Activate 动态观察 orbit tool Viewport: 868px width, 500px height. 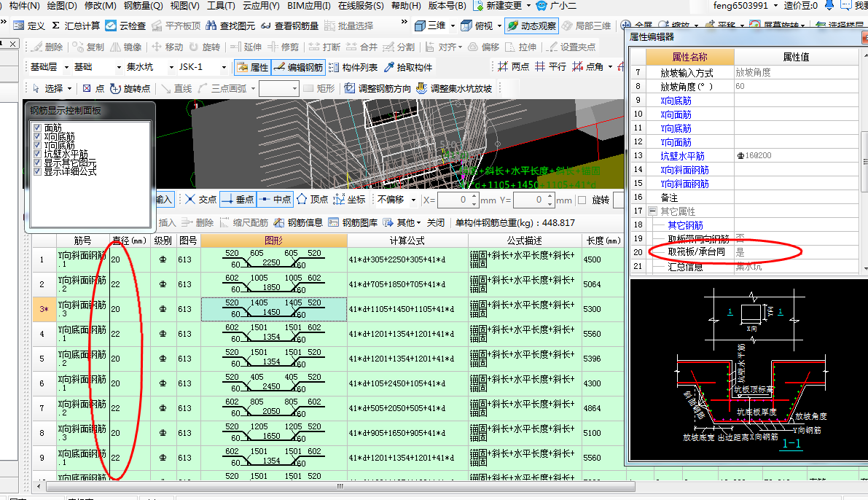point(531,26)
